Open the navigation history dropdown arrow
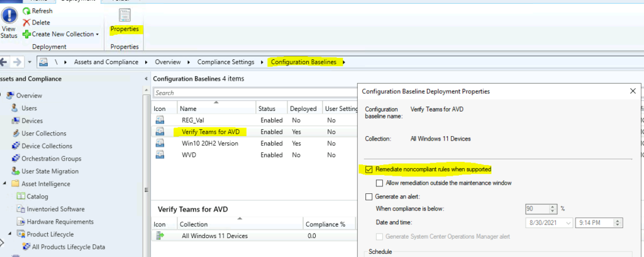 [30, 62]
